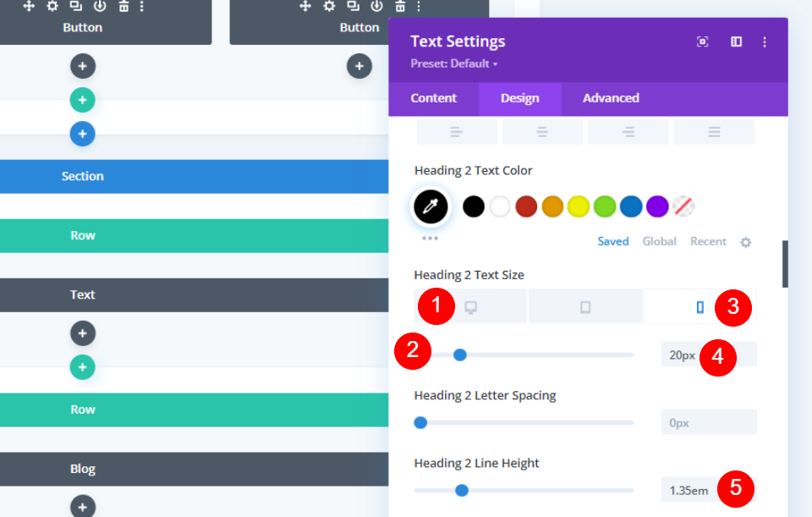Select the Row bar above Blog module
The height and width of the screenshot is (517, 812).
pyautogui.click(x=195, y=410)
